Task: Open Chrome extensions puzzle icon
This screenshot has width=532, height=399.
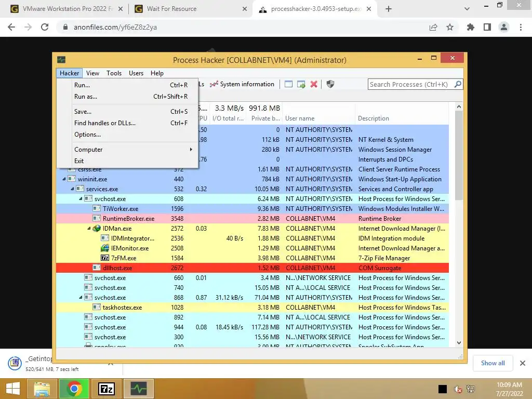Action: tap(471, 27)
